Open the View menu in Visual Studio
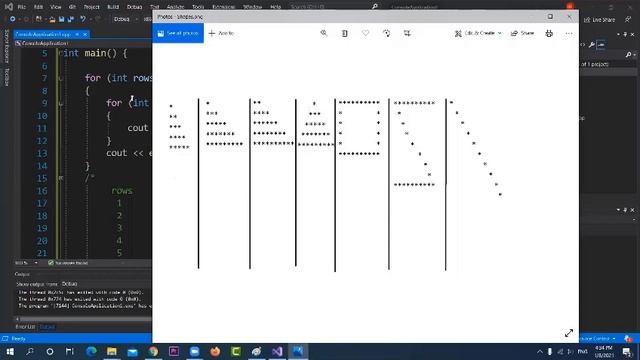 (56, 7)
